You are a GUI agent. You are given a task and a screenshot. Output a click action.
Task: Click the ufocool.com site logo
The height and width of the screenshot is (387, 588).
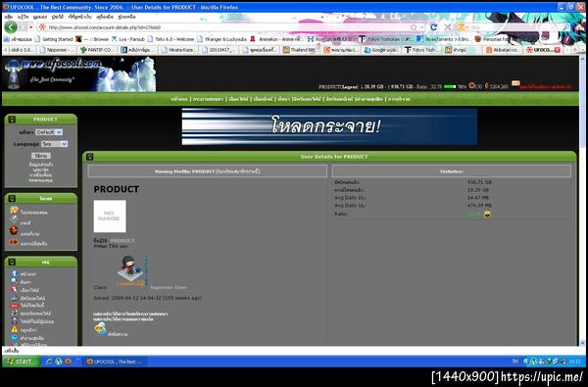79,74
